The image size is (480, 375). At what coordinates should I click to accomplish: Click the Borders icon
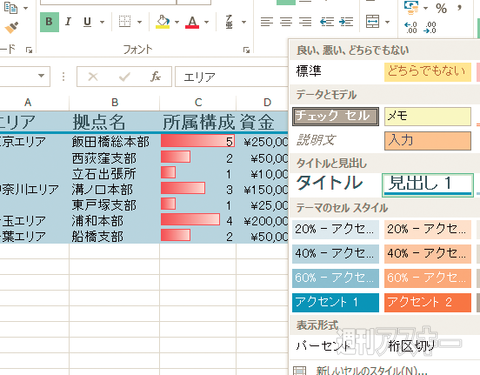[125, 22]
